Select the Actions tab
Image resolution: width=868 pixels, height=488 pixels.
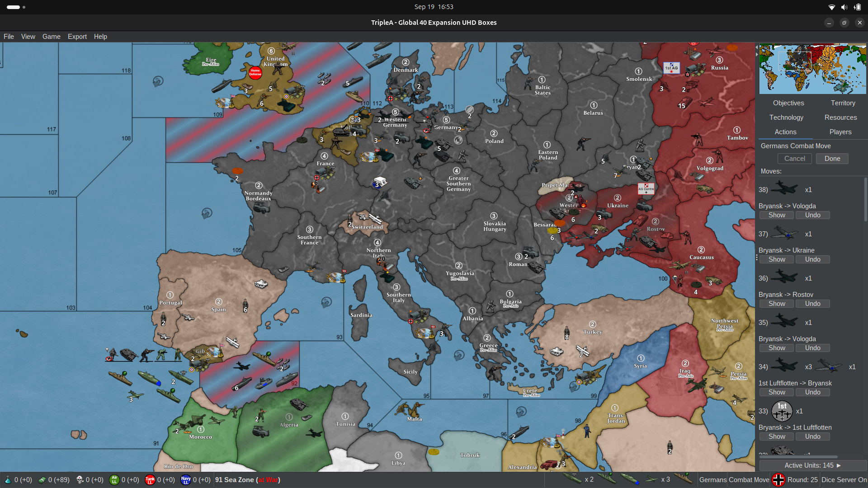[785, 132]
